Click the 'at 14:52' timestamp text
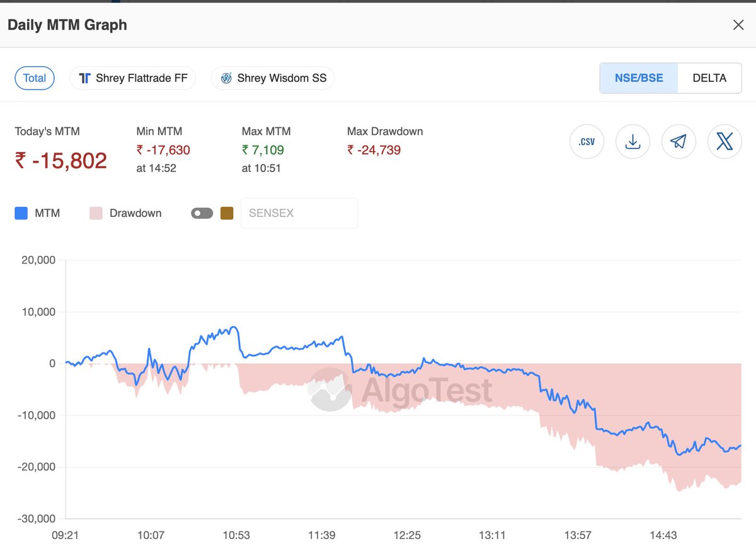The image size is (756, 556). pos(156,168)
